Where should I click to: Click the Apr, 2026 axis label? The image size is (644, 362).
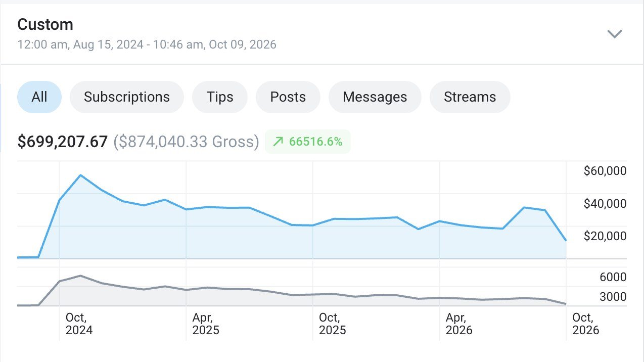tap(459, 324)
